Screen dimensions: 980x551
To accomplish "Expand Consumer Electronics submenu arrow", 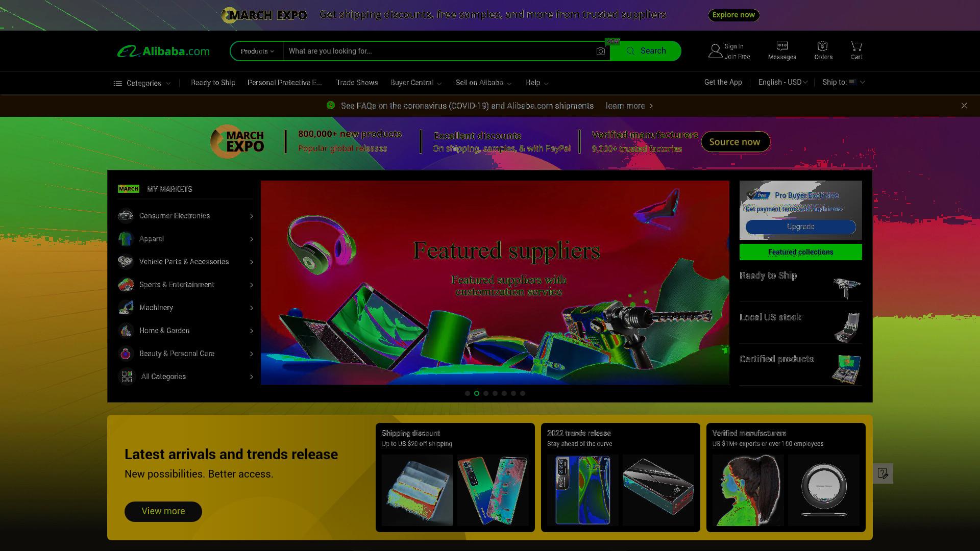I will click(251, 216).
